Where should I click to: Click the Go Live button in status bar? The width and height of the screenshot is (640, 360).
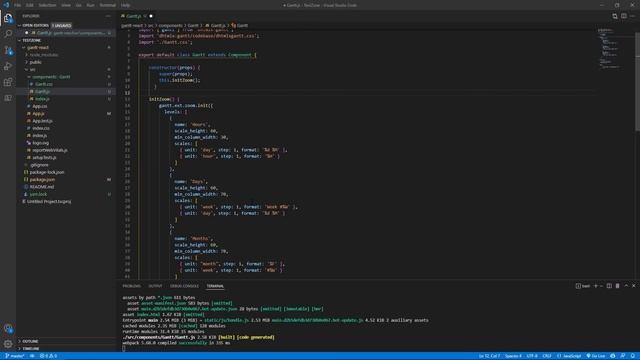596,356
